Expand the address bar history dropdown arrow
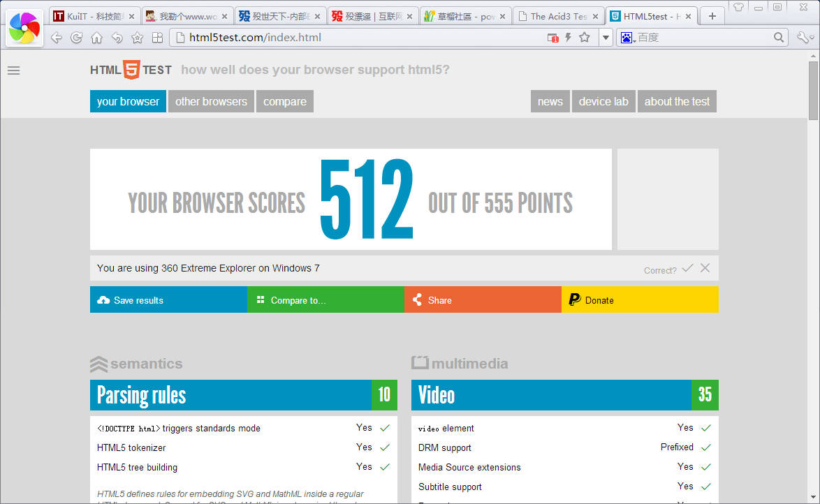Screen dimensions: 820x504 [x=606, y=38]
